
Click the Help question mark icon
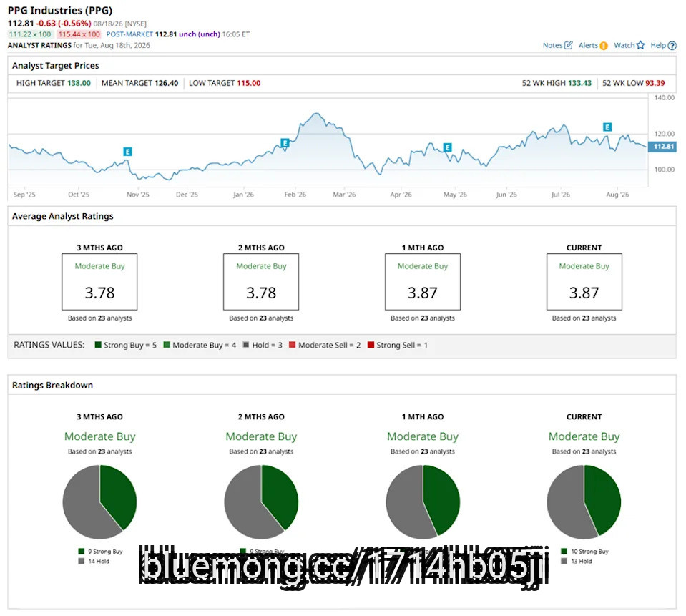(x=672, y=46)
